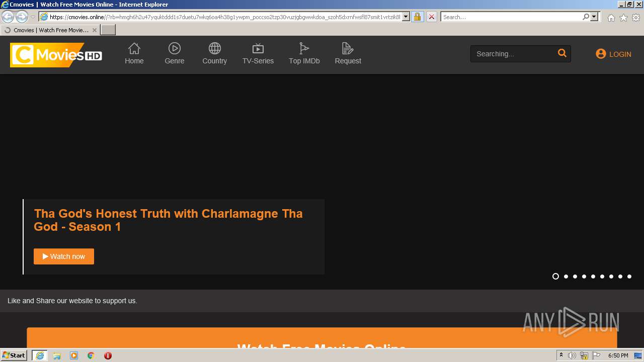Click the 6:50 PM clock

coord(618,355)
